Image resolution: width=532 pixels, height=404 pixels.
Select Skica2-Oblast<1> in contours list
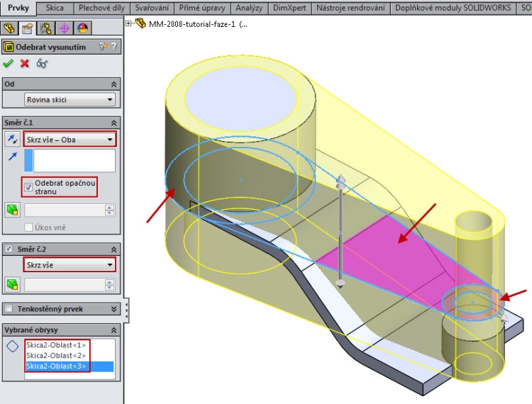click(x=56, y=345)
